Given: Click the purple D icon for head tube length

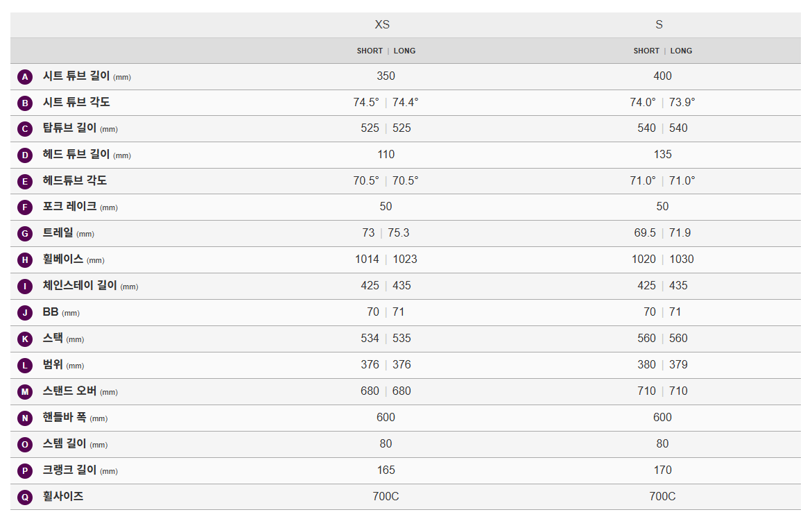Looking at the screenshot, I should click(x=25, y=155).
